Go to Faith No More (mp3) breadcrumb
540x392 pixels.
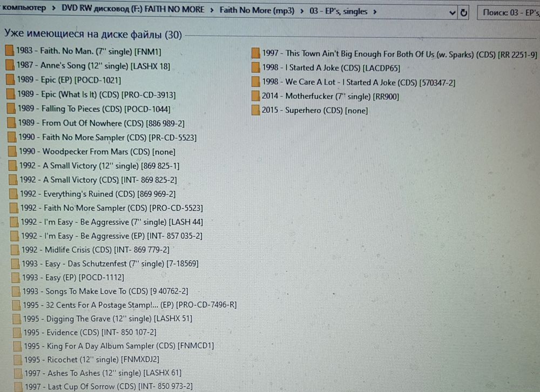point(257,10)
